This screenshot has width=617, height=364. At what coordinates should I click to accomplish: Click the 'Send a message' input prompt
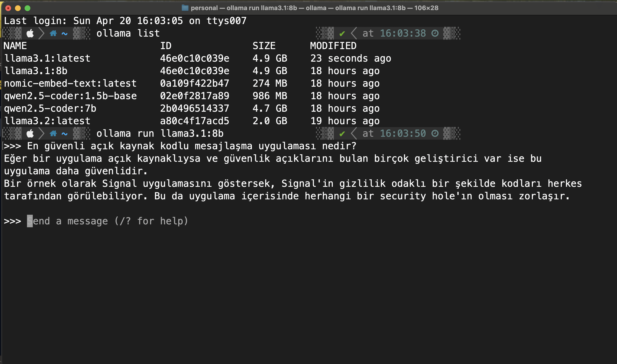107,221
